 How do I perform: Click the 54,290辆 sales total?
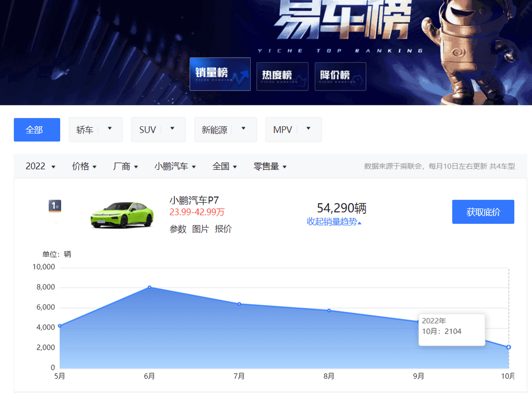point(342,208)
